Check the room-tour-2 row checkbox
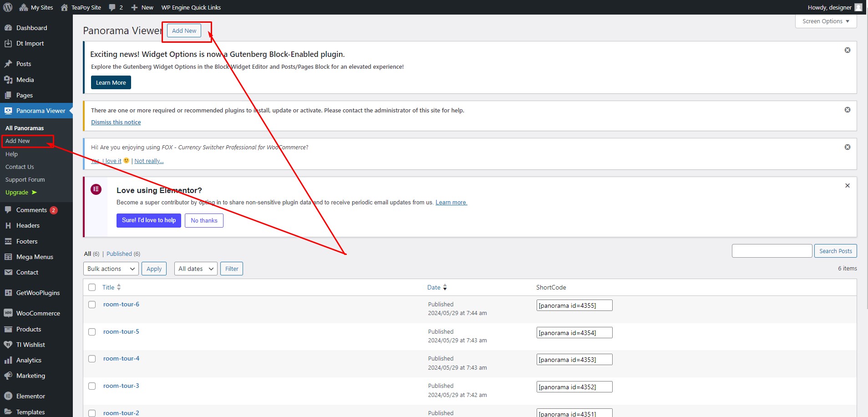 click(x=92, y=413)
